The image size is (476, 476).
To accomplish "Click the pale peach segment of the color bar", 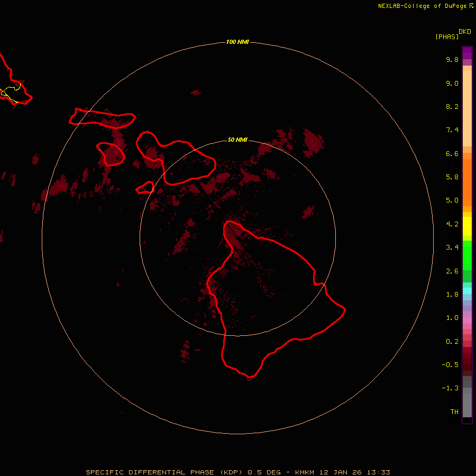I will click(467, 108).
